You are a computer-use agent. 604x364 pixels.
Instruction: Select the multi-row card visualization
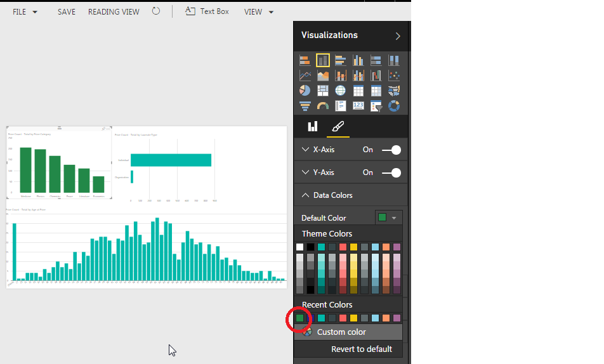[341, 106]
